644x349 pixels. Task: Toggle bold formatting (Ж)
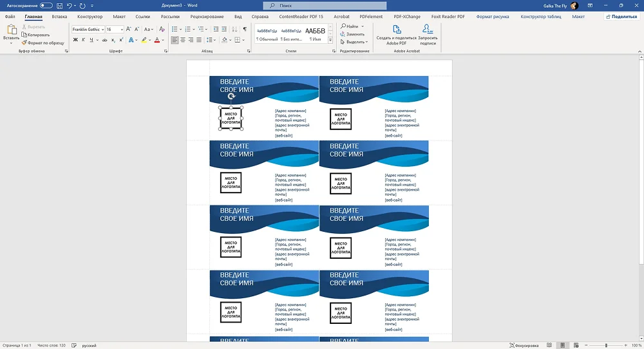click(x=75, y=40)
